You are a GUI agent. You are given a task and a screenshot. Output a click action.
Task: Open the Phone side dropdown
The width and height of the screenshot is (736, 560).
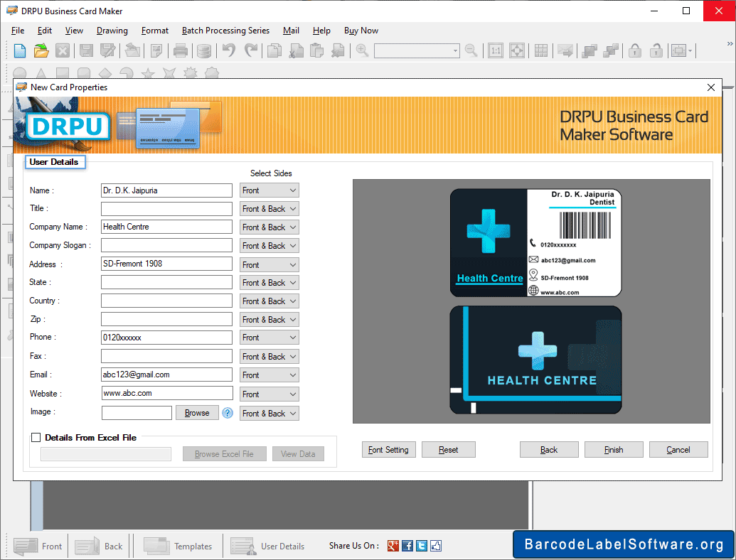[269, 338]
